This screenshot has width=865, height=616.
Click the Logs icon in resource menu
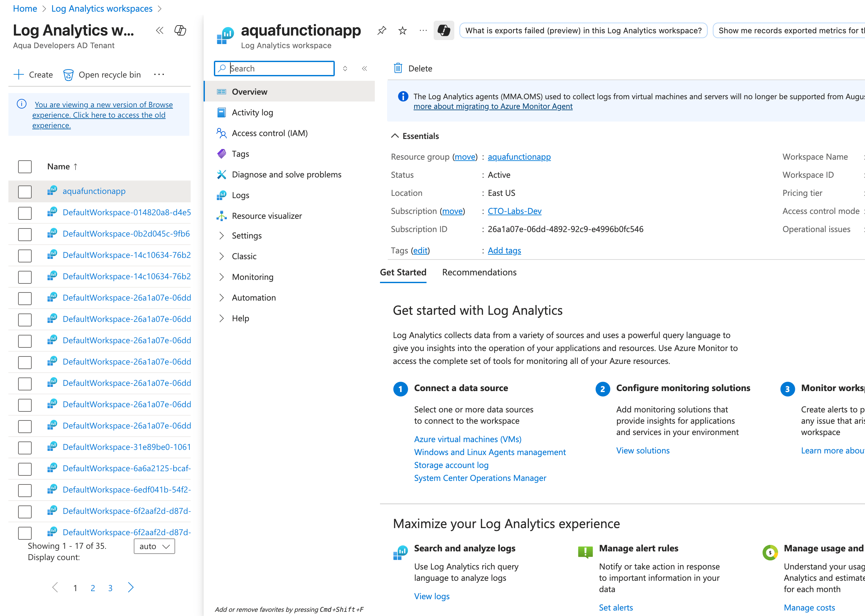point(221,195)
